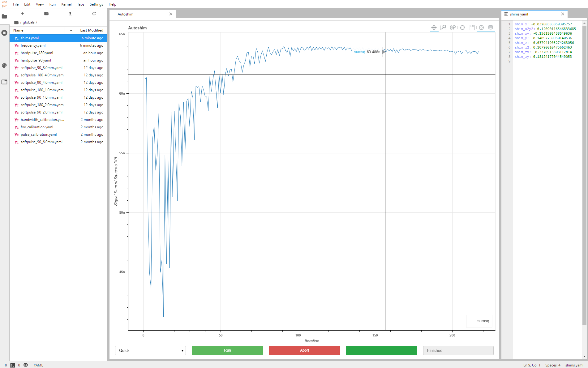Click the upload files icon
588x368 pixels.
70,14
